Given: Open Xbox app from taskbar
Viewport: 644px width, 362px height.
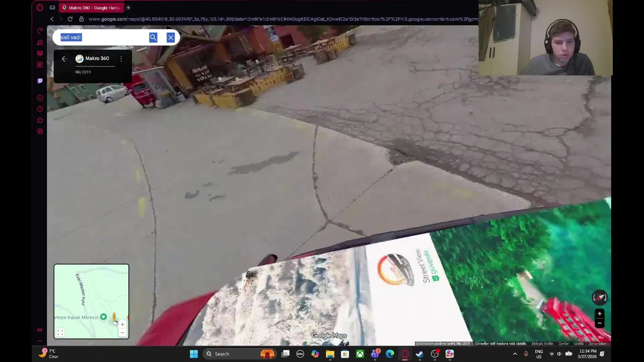Looking at the screenshot, I should [x=360, y=354].
